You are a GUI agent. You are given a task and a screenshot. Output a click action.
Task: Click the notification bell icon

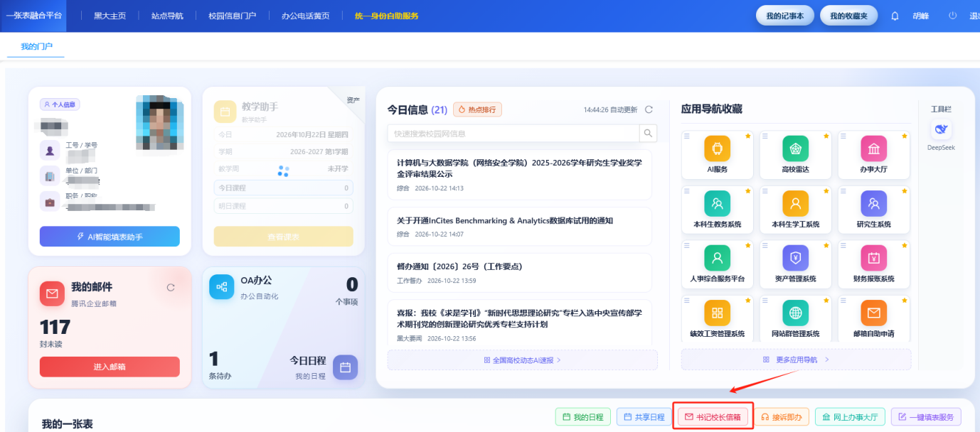pos(895,16)
